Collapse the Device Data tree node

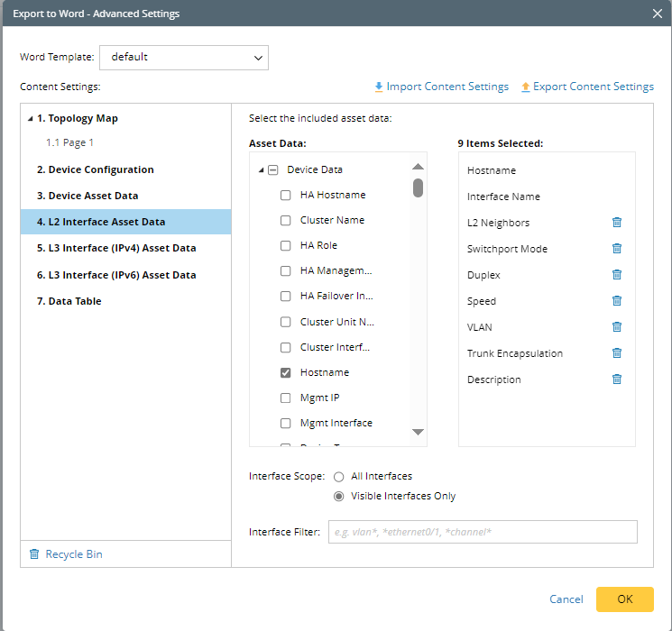point(262,169)
